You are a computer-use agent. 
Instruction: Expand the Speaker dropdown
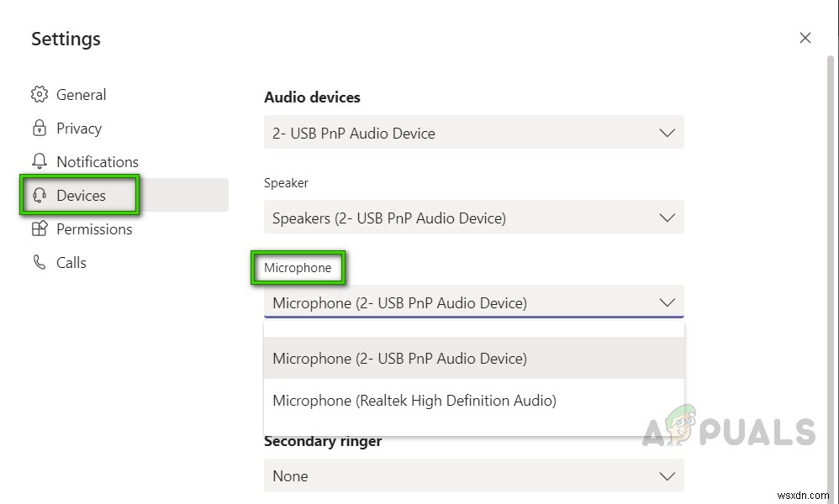[473, 218]
